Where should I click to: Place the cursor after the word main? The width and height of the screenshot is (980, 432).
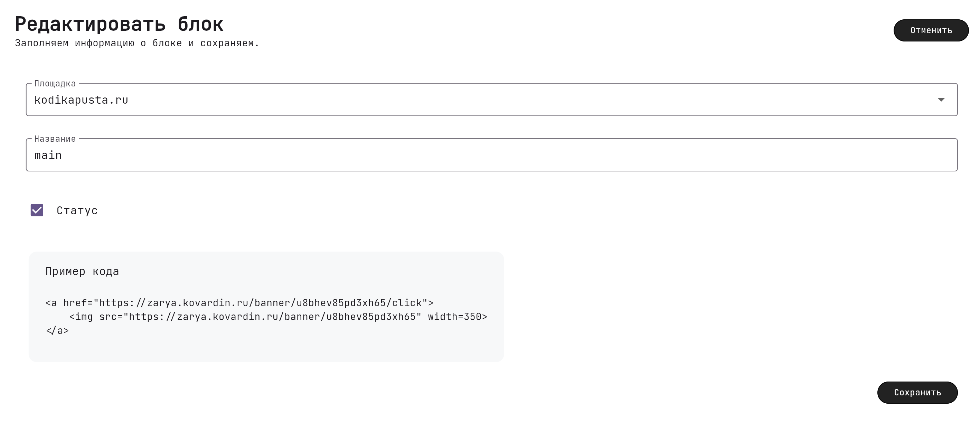click(63, 155)
